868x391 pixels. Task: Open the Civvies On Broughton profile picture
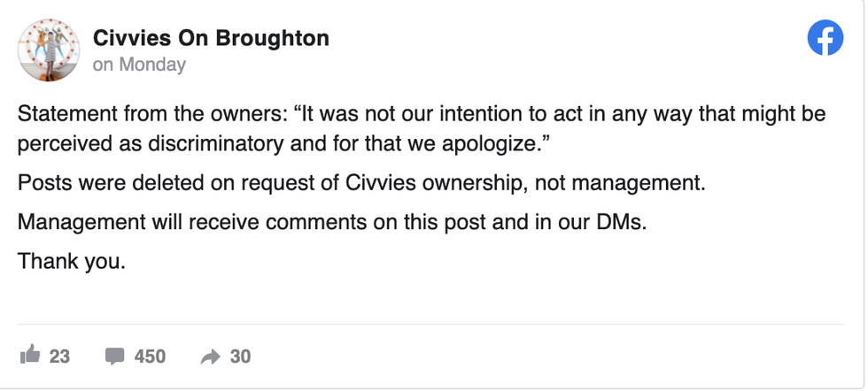pos(49,50)
